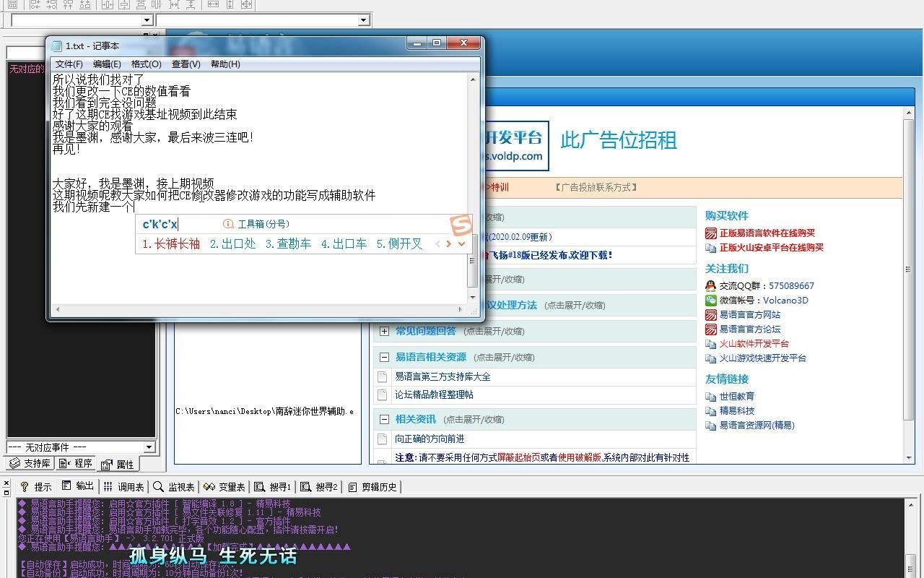The width and height of the screenshot is (924, 578).
Task: Select IME candidate 3 查勘车
Action: click(288, 244)
